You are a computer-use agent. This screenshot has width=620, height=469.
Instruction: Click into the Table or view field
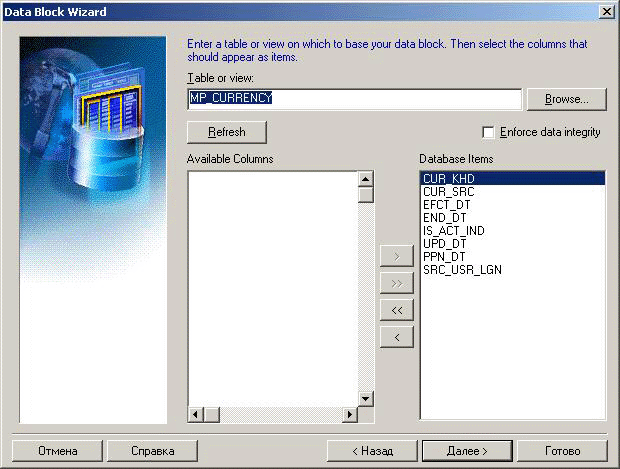coord(354,99)
